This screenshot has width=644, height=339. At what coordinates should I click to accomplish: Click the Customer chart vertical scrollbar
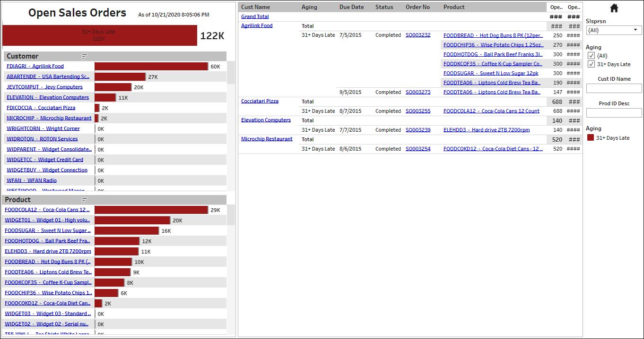click(231, 72)
